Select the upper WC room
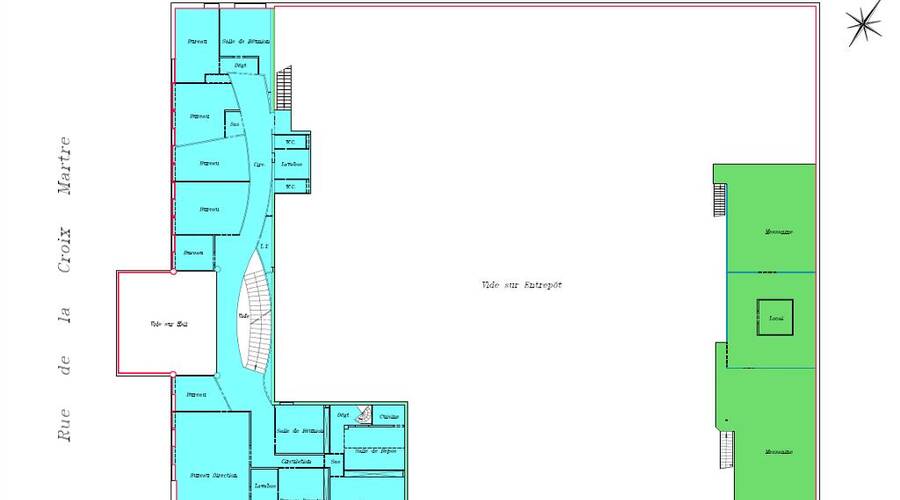This screenshot has height=500, width=900. click(x=291, y=141)
